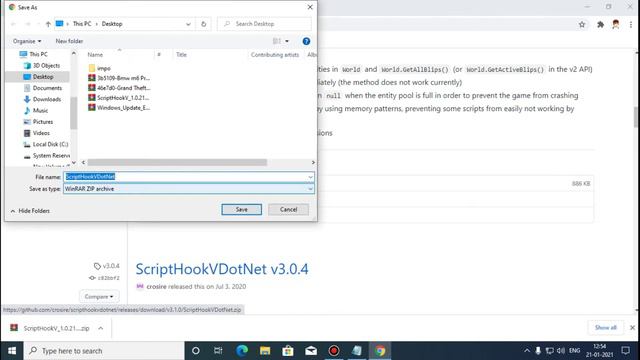This screenshot has width=640, height=360.
Task: Click the Search Desktop field
Action: pos(264,24)
